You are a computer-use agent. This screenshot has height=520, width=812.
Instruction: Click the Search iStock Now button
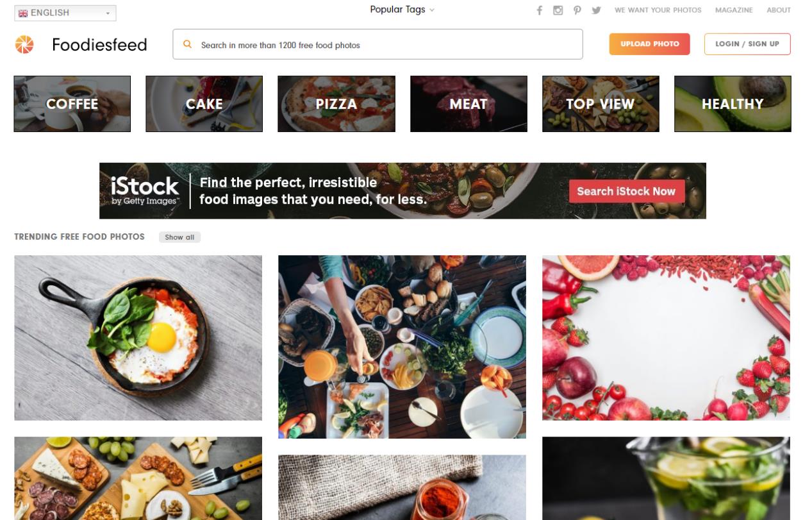[x=626, y=191]
